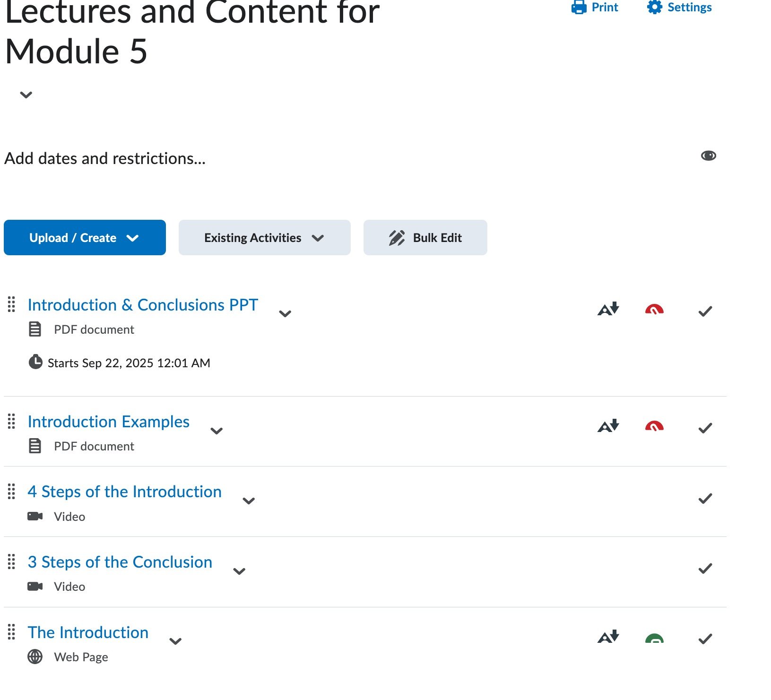Click drag handle beside 4 Steps of the Introduction

(x=11, y=492)
